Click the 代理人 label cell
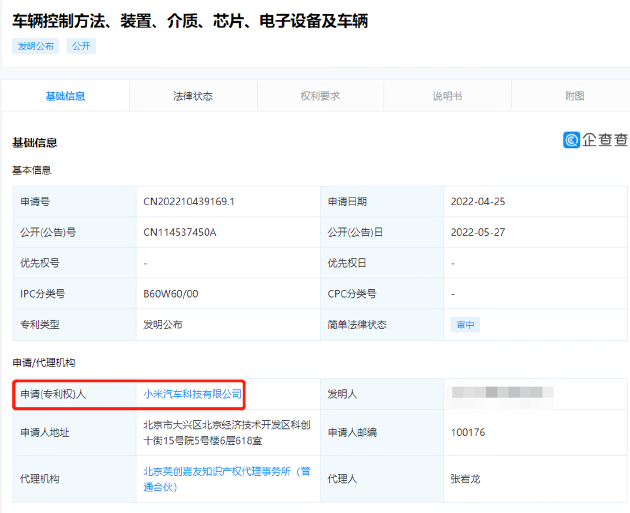Image resolution: width=630 pixels, height=513 pixels. point(382,479)
